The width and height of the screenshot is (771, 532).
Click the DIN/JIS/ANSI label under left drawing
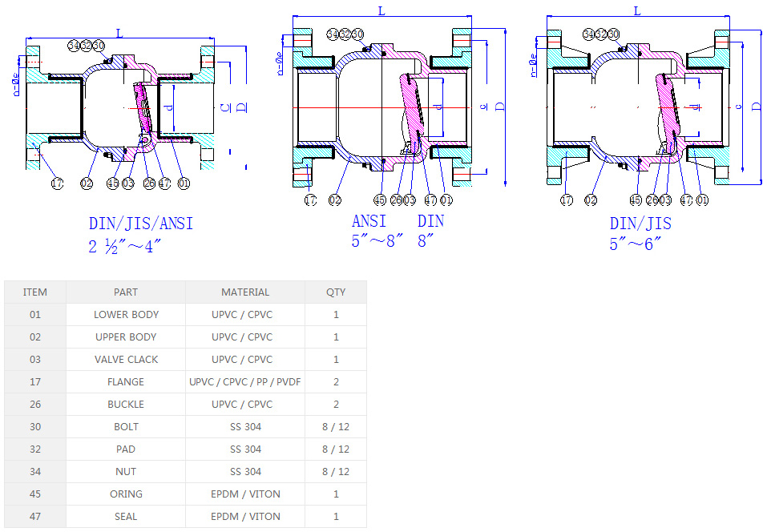[x=141, y=224]
